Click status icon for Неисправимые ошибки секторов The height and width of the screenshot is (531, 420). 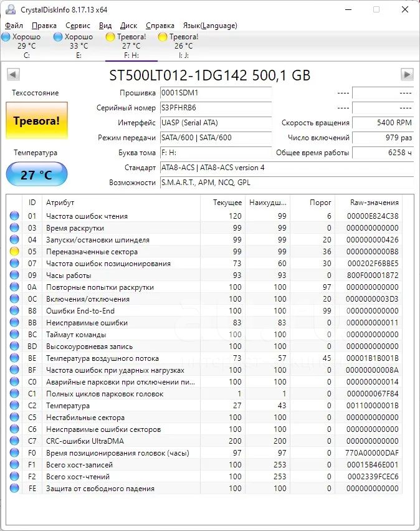14,429
